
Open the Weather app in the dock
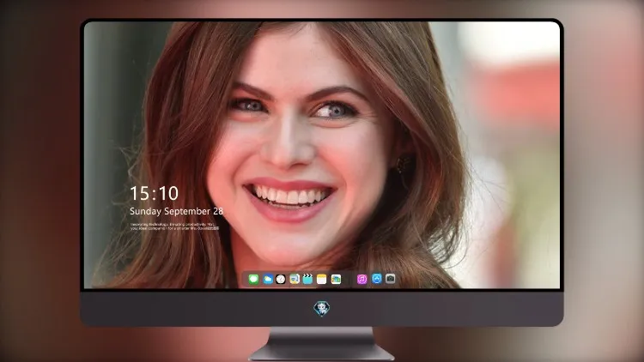[x=268, y=280]
